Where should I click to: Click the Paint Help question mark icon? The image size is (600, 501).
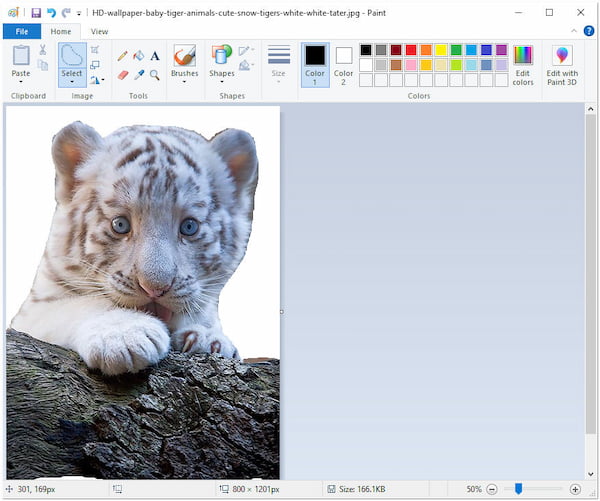589,31
